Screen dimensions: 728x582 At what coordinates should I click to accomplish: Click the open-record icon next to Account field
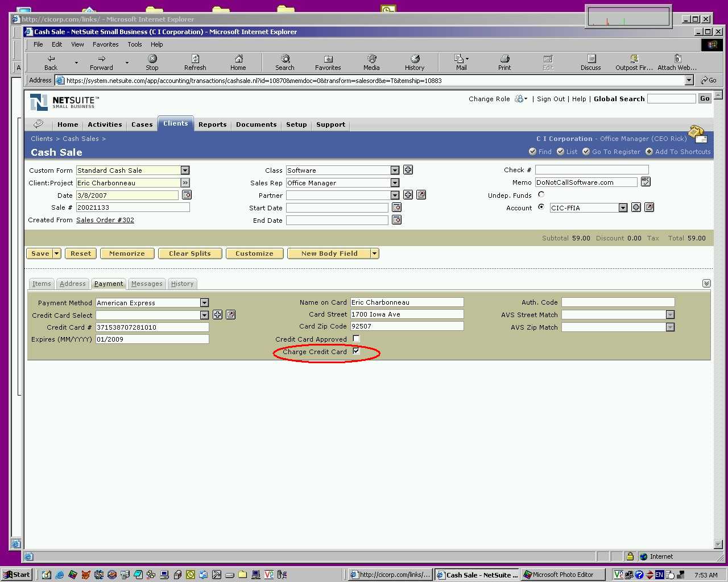pyautogui.click(x=649, y=207)
